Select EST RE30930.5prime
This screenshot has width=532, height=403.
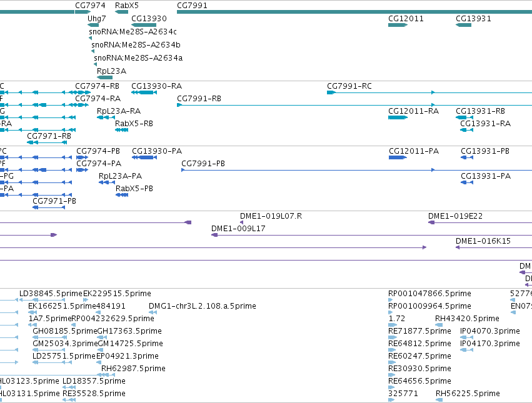[419, 369]
